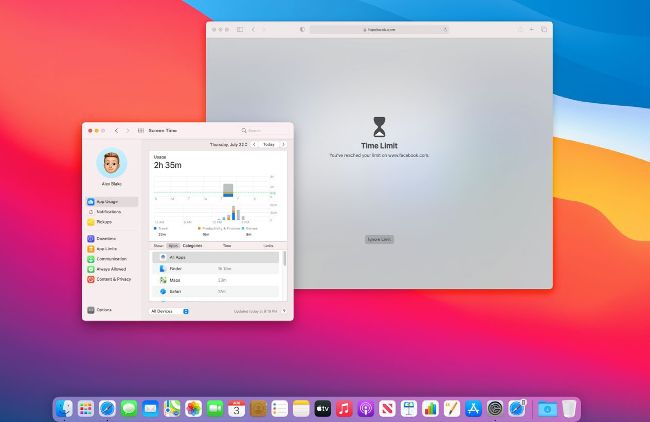Go to the previous day with the left arrow
The image size is (650, 422).
[253, 144]
